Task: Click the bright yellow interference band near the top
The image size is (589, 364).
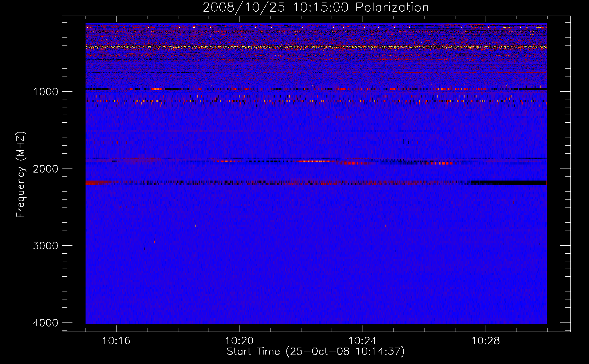Action: (316, 47)
